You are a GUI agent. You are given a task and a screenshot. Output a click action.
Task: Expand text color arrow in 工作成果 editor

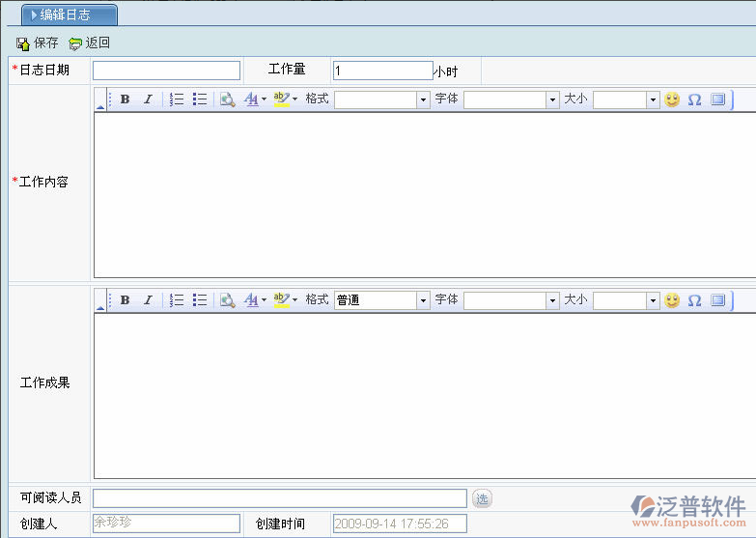[x=264, y=300]
